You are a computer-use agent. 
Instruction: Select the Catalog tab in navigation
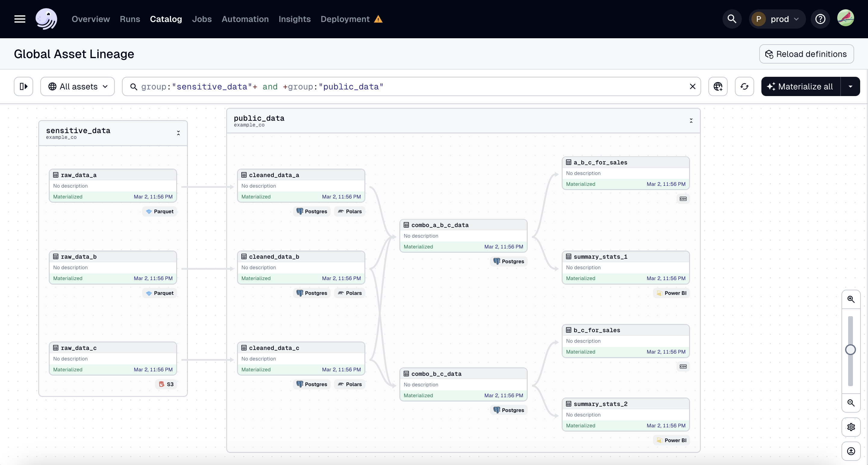click(x=166, y=19)
